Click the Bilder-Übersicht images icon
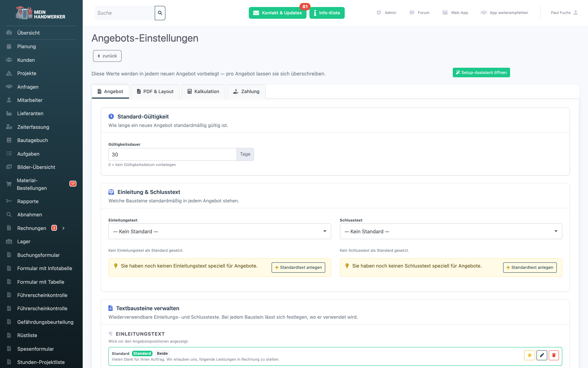This screenshot has height=368, width=588. point(9,167)
